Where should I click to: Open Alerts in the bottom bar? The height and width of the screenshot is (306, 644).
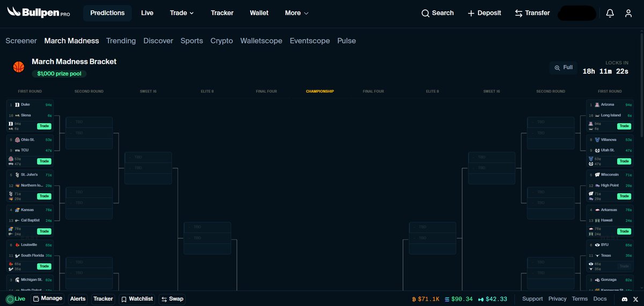(x=78, y=298)
